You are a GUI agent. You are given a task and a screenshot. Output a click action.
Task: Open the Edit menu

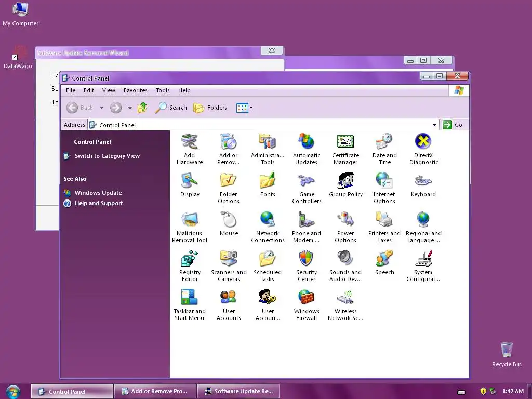[x=88, y=90]
